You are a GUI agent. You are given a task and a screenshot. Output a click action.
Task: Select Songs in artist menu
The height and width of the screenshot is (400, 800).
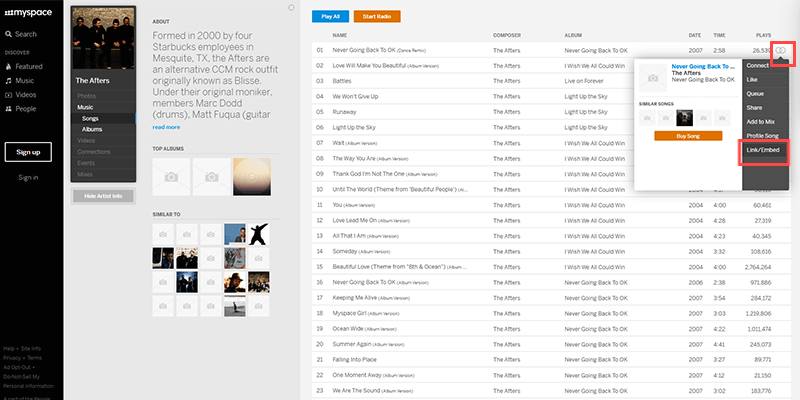[90, 118]
